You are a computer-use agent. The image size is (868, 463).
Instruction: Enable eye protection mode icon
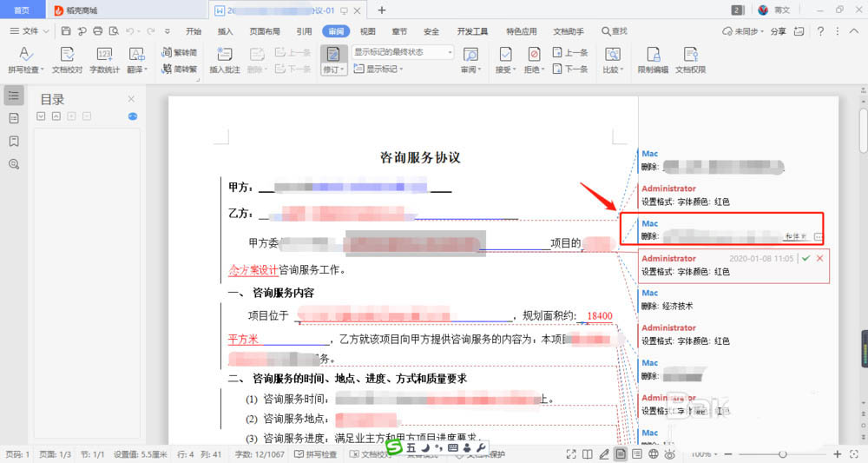(670, 454)
